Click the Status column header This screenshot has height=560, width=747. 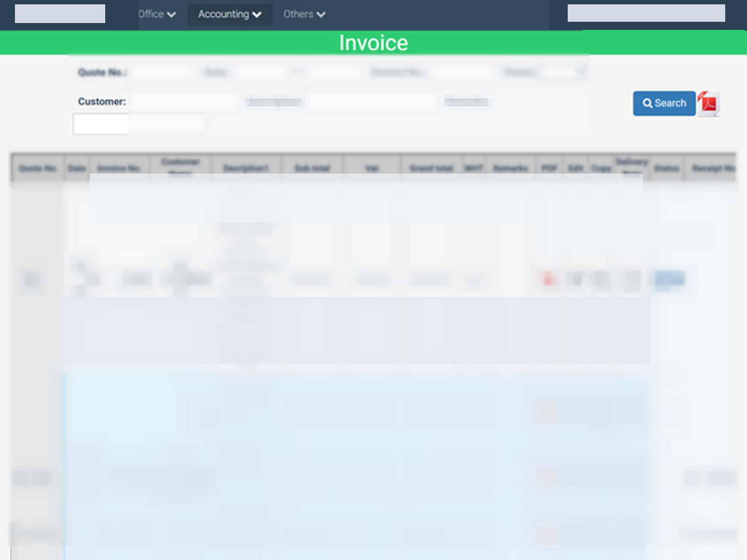pyautogui.click(x=666, y=168)
